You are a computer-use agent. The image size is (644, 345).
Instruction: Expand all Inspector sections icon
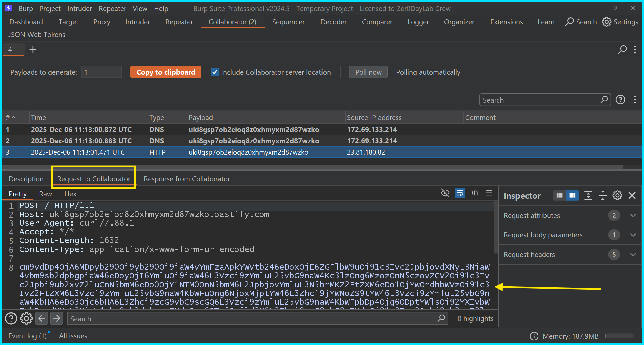(x=588, y=195)
